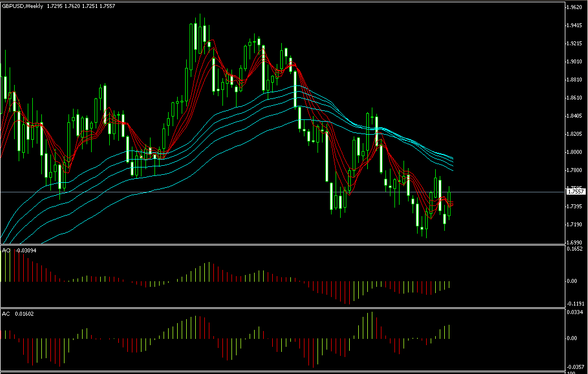Click the -0.0357 value on lower AC scale
This screenshot has height=374, width=588.
574,367
